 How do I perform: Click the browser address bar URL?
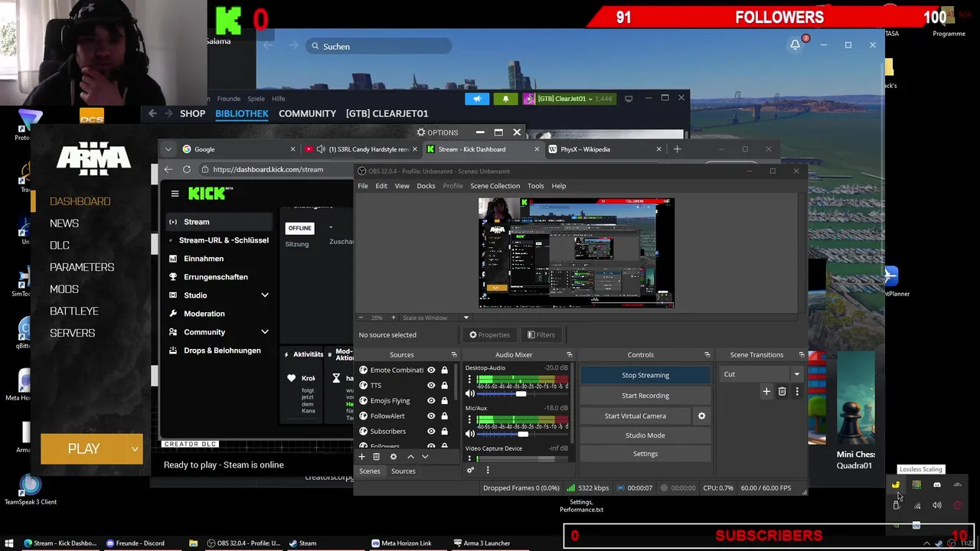[x=268, y=170]
